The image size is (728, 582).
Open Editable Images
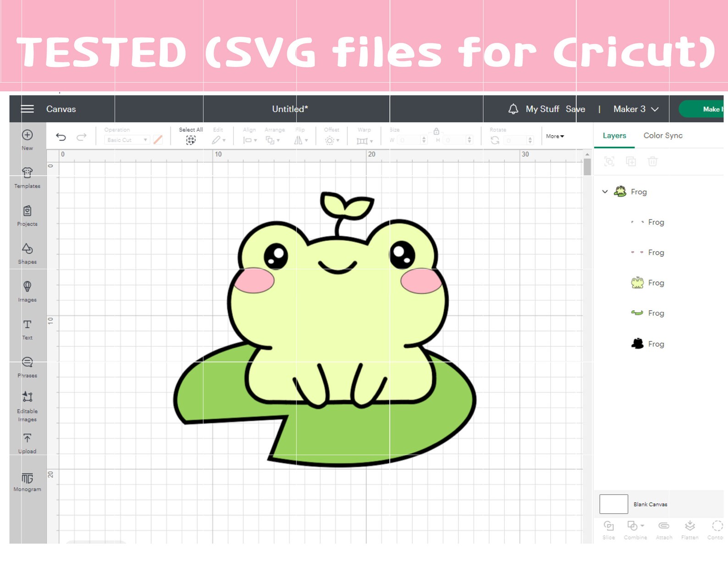27,406
